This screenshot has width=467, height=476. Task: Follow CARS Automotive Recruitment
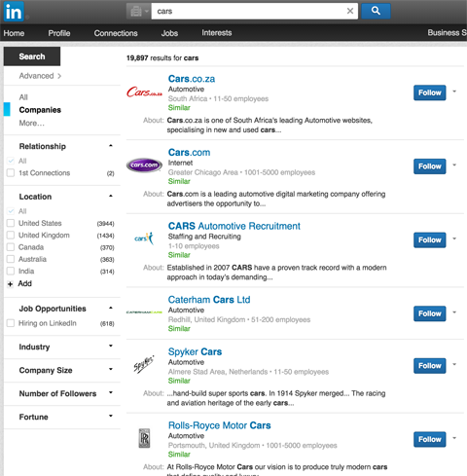coord(430,240)
